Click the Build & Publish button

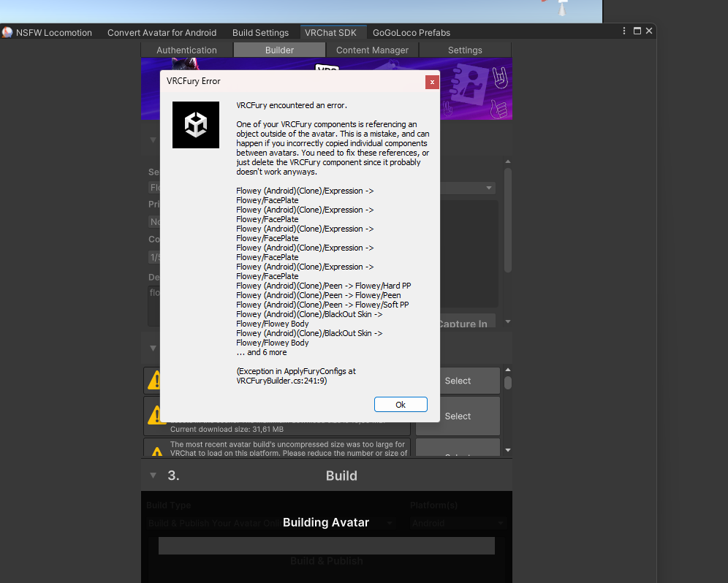coord(327,561)
